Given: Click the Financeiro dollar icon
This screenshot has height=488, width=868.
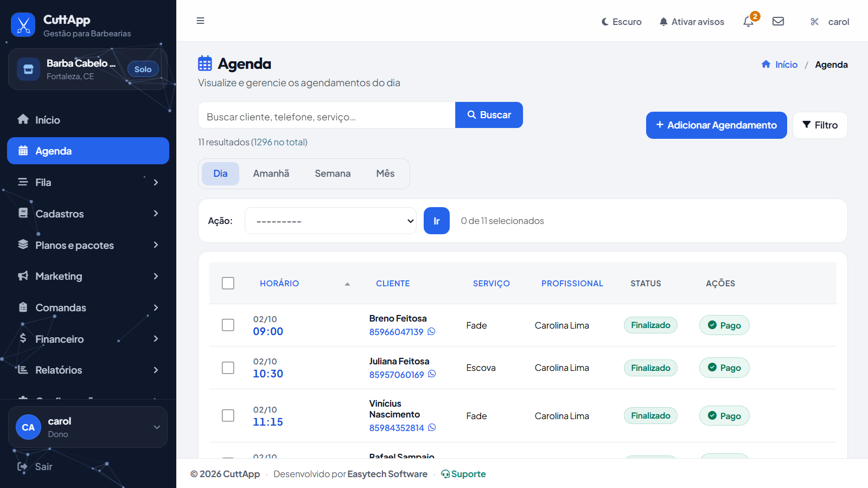Looking at the screenshot, I should 23,338.
